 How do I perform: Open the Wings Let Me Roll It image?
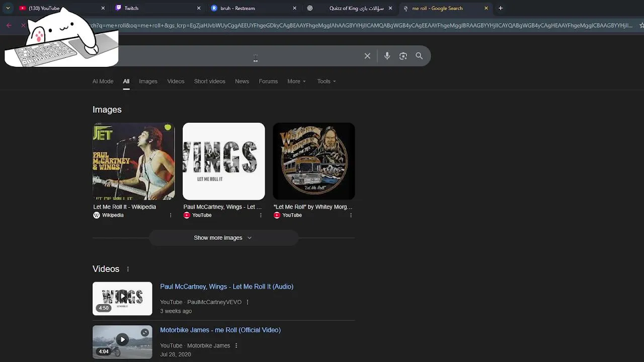[x=223, y=161]
